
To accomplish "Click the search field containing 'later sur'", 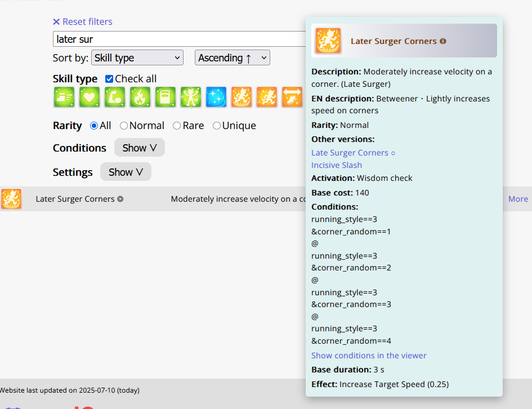I will [179, 39].
